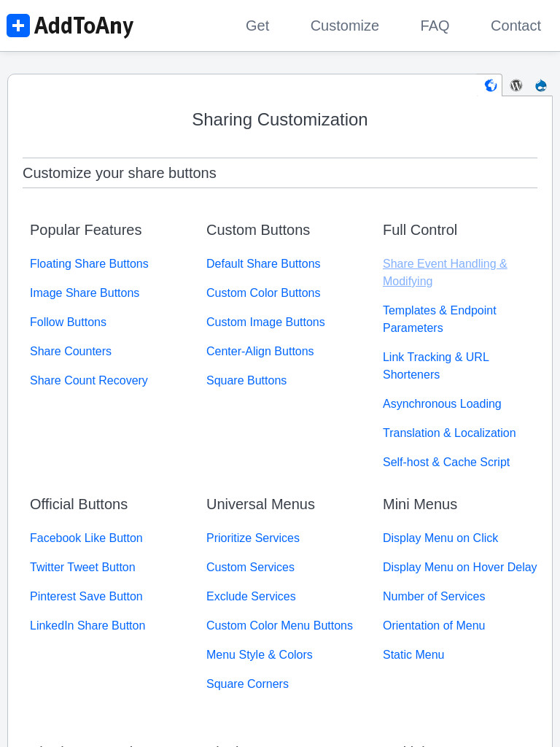Open Share Count Recovery link
Viewport: 560px width, 747px height.
(x=88, y=380)
